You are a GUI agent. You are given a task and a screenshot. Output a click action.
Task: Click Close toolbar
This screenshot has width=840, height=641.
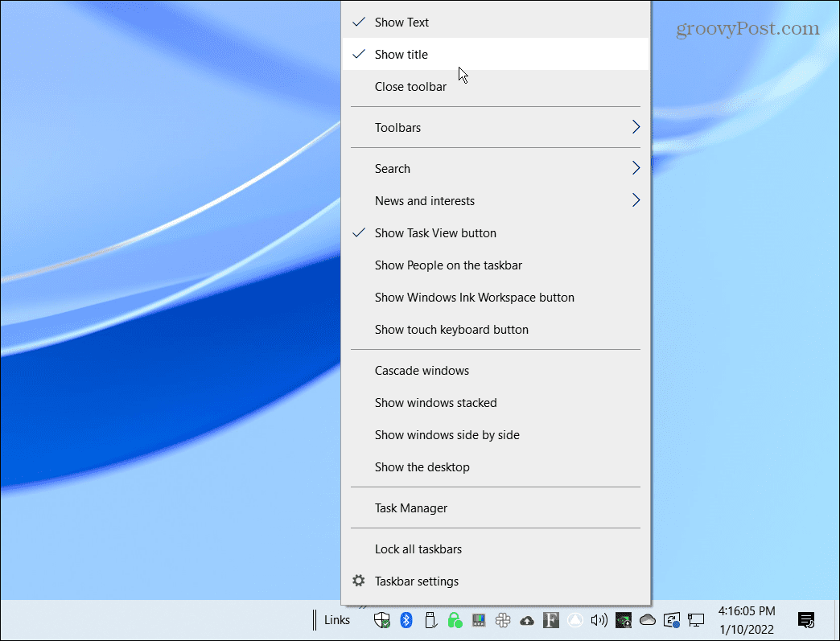(410, 86)
